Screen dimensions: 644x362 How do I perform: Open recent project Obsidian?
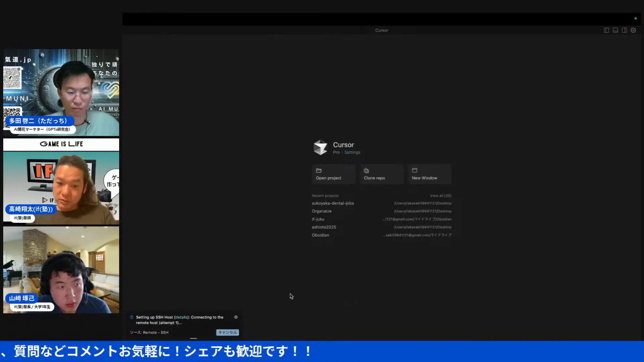[320, 235]
